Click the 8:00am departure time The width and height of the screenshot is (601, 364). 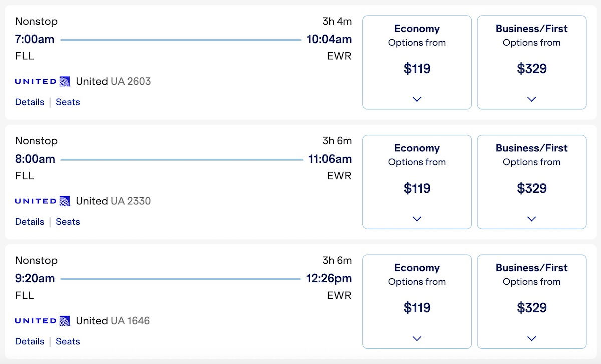(35, 159)
